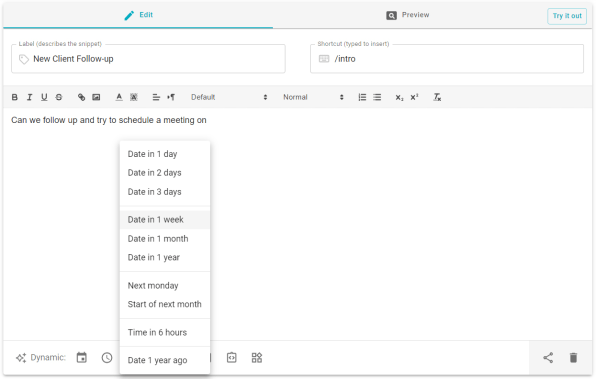Choose Date in 1 month

(165, 239)
